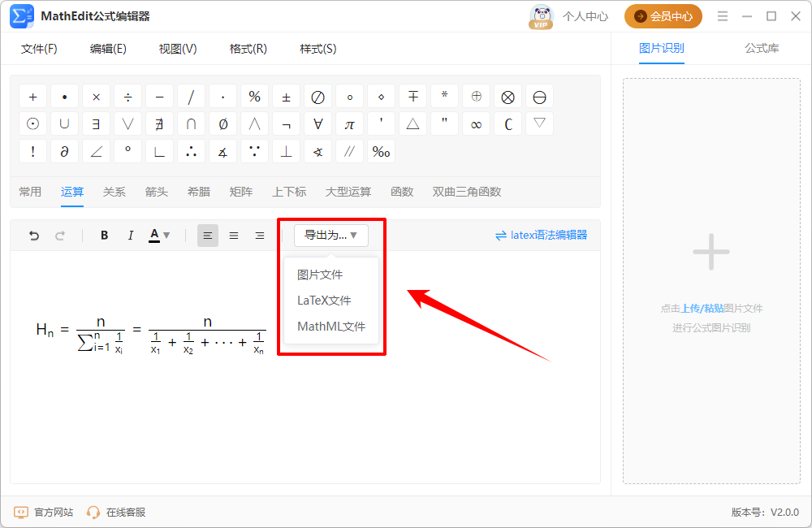Image resolution: width=812 pixels, height=528 pixels.
Task: Open the 文件(F) menu
Action: (x=39, y=49)
